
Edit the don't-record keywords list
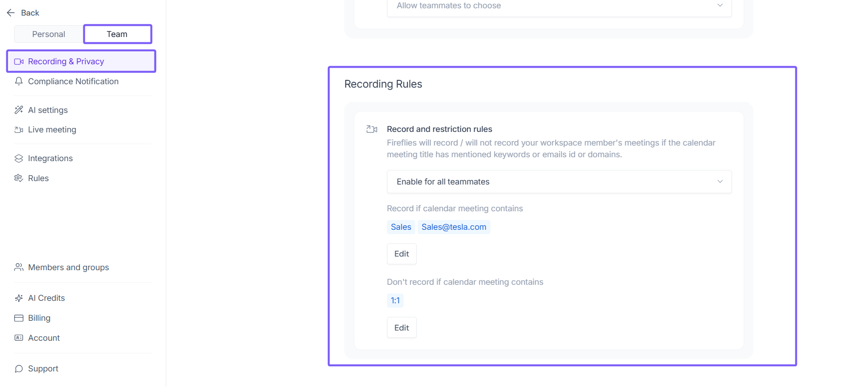tap(402, 328)
